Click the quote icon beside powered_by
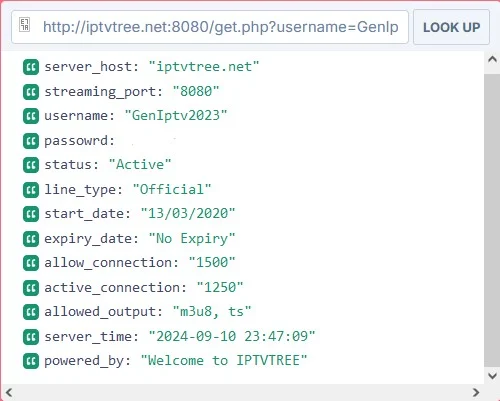Viewport: 500px width, 401px height. 31,361
